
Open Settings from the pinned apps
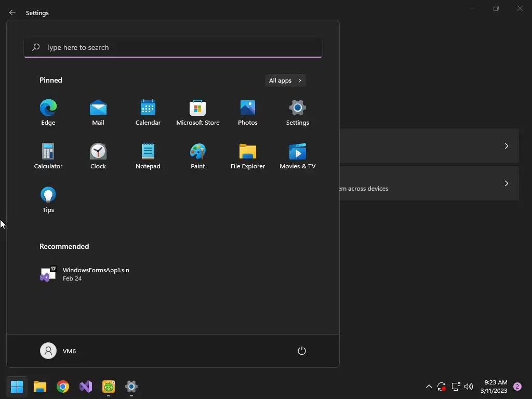pos(298,113)
